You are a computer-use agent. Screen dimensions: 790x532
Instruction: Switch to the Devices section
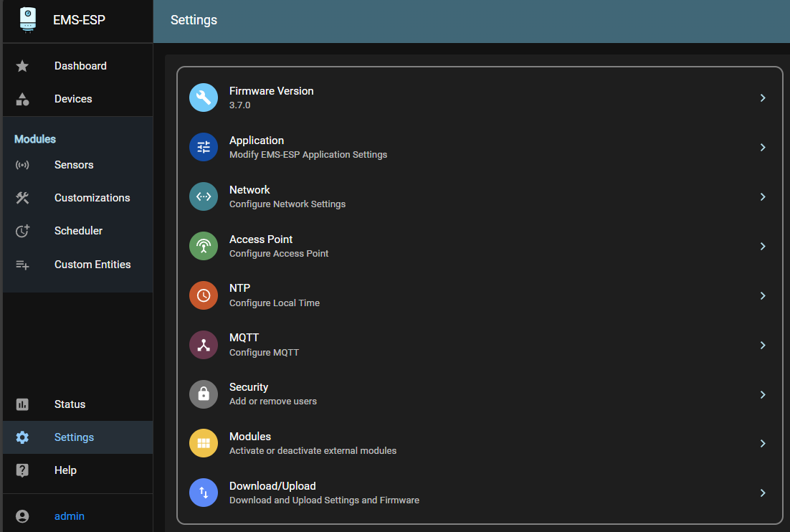[73, 98]
